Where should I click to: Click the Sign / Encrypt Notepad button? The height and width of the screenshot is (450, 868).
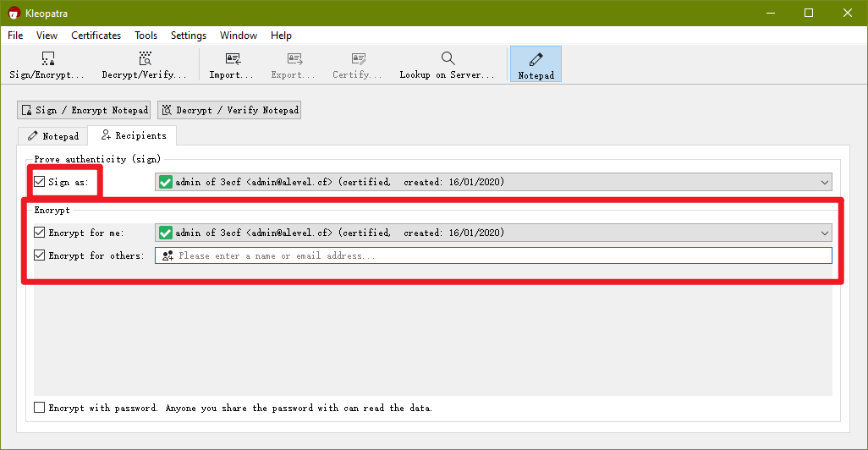[84, 110]
